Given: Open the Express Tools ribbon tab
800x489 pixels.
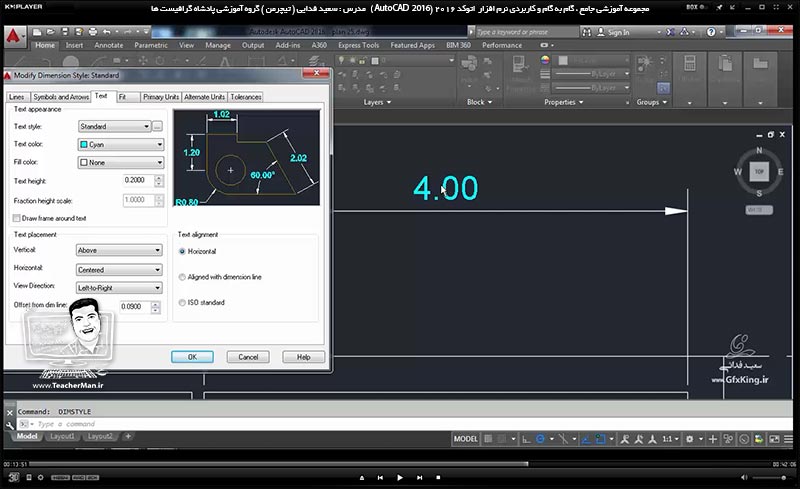Looking at the screenshot, I should [359, 45].
